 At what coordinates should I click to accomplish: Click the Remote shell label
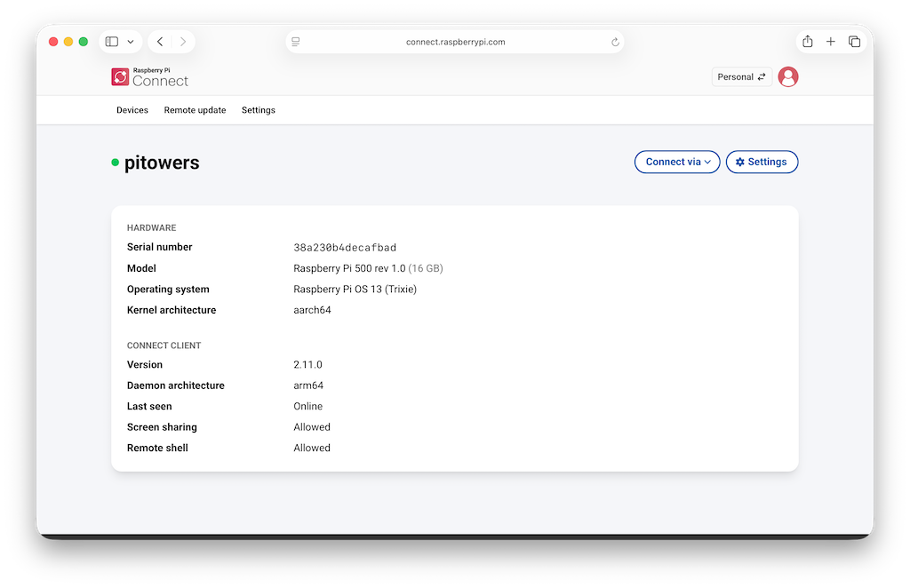[157, 448]
